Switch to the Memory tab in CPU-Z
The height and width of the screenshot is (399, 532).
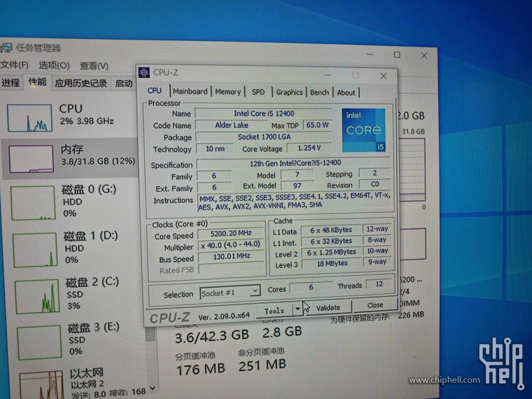tap(227, 92)
